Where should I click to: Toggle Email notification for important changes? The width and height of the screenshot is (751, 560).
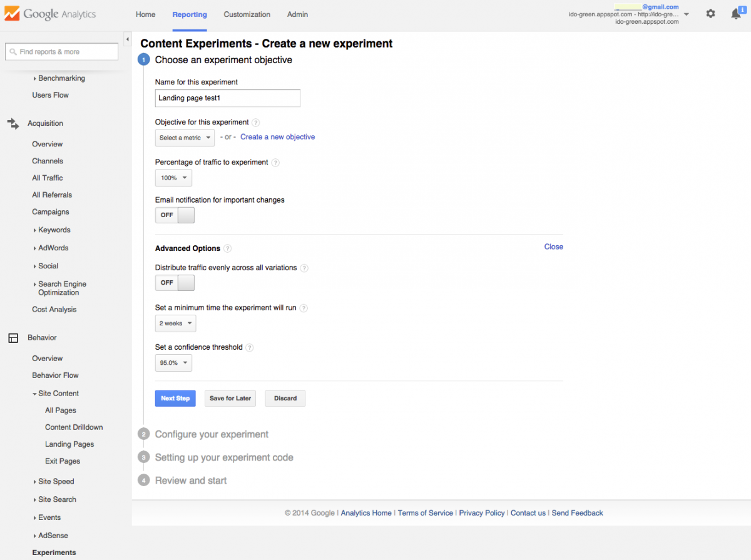click(x=175, y=215)
